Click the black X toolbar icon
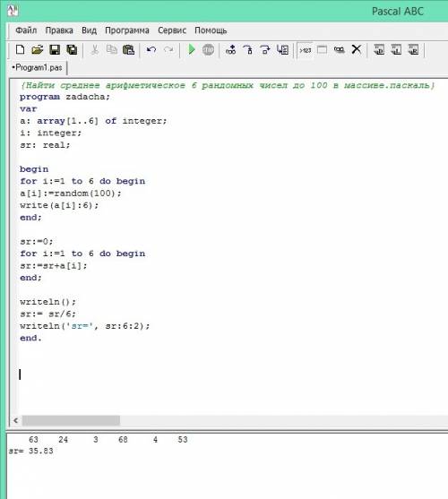The image size is (448, 499). click(x=357, y=49)
